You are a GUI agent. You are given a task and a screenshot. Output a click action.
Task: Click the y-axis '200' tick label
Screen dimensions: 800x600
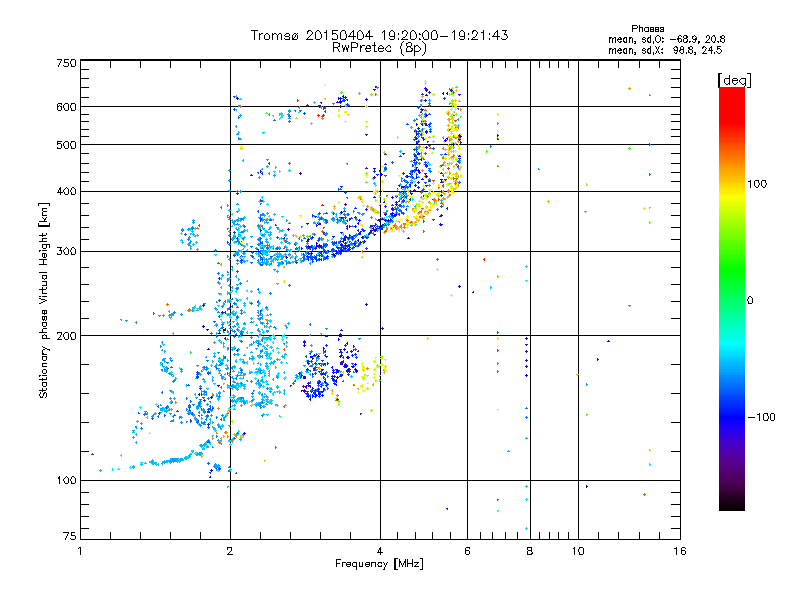coord(66,336)
